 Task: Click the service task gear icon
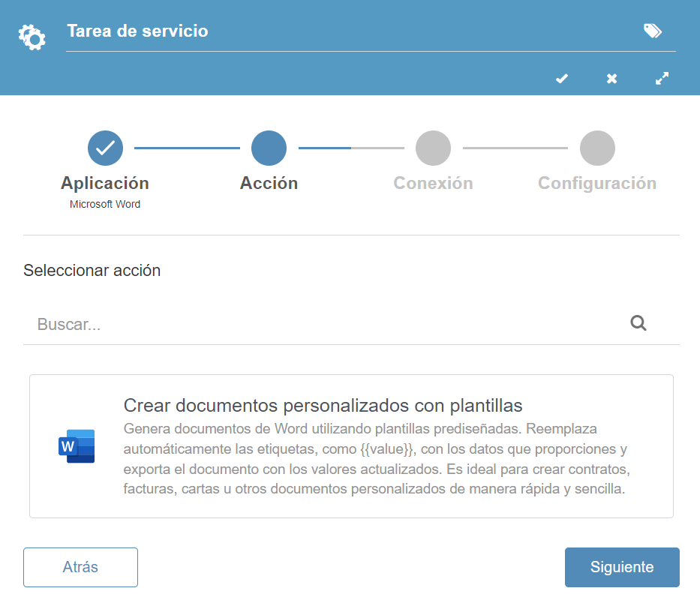click(x=32, y=37)
